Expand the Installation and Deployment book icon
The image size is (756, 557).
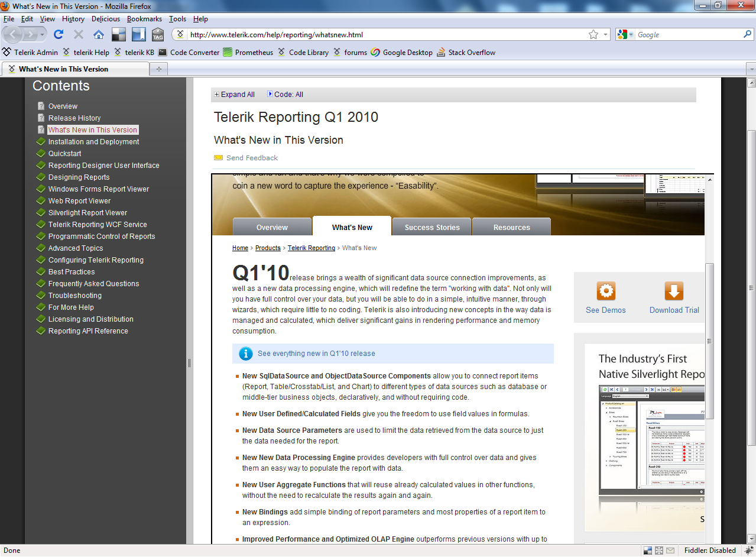click(41, 141)
